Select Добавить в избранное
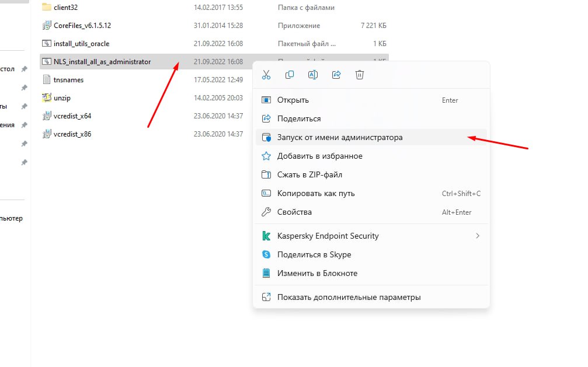Screen dimensions: 588x367 click(371, 156)
